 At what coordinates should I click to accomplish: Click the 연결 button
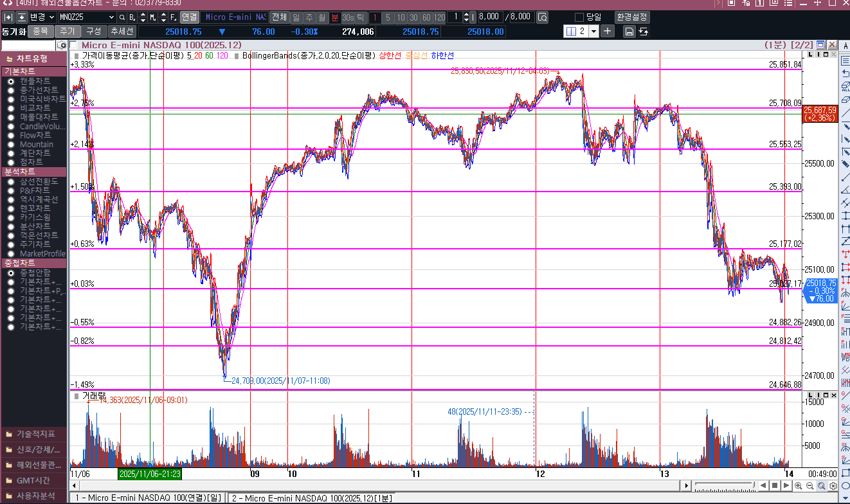[x=189, y=17]
